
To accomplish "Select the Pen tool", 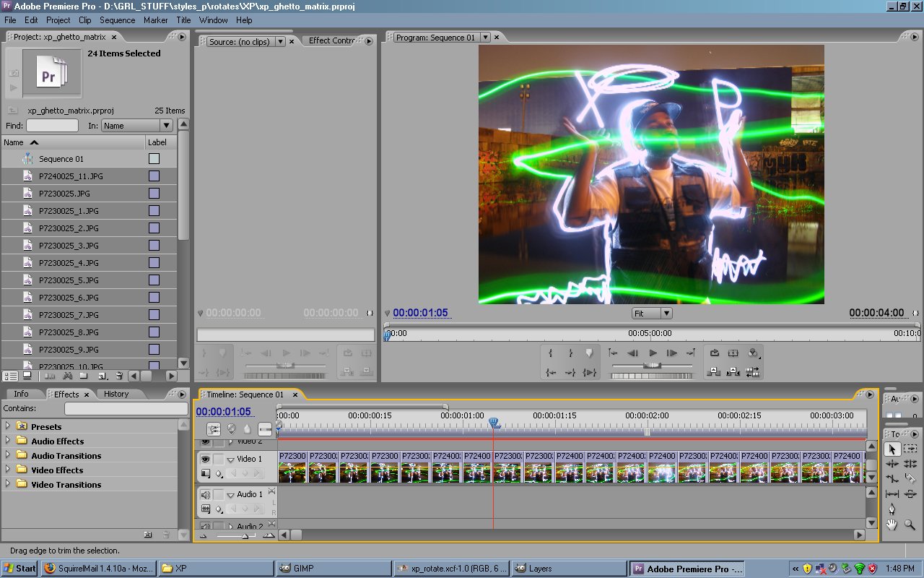I will coord(892,509).
